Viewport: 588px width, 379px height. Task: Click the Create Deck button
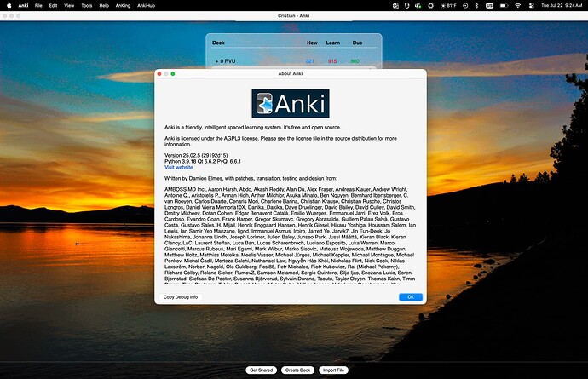[x=297, y=370]
